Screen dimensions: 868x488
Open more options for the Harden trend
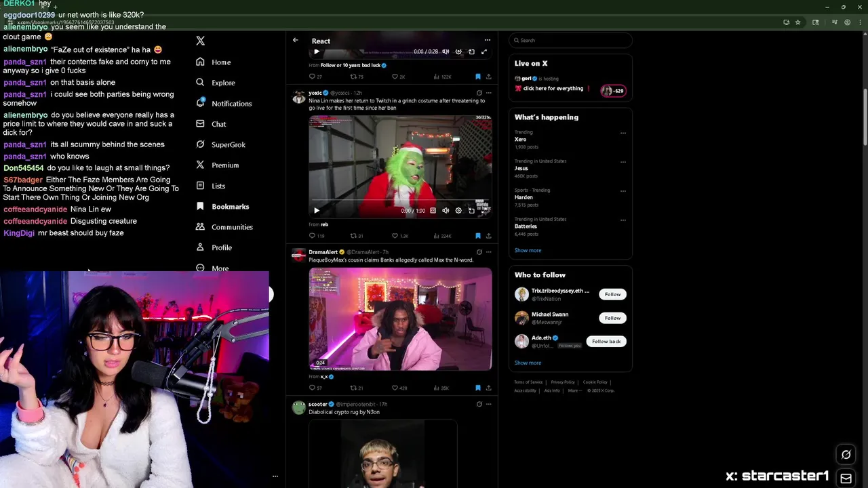pos(623,191)
